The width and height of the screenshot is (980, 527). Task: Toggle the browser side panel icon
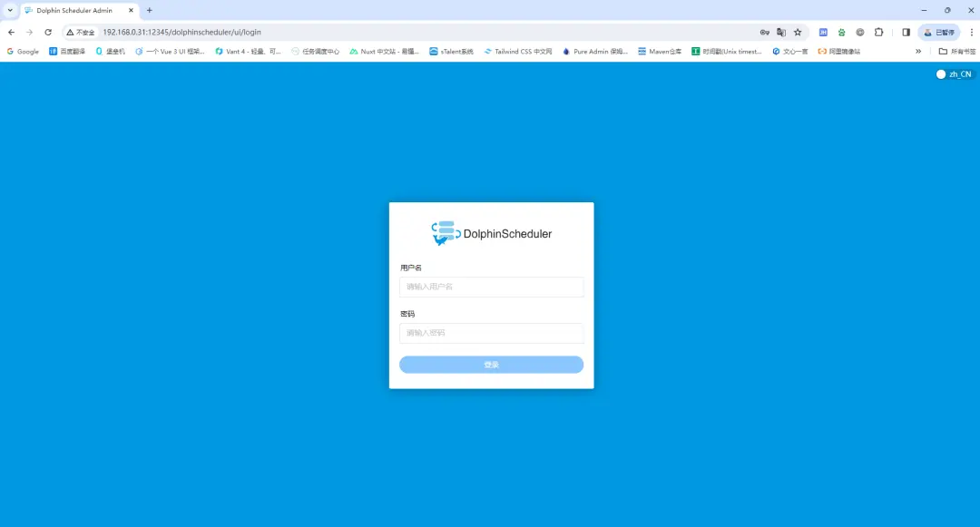click(x=906, y=33)
